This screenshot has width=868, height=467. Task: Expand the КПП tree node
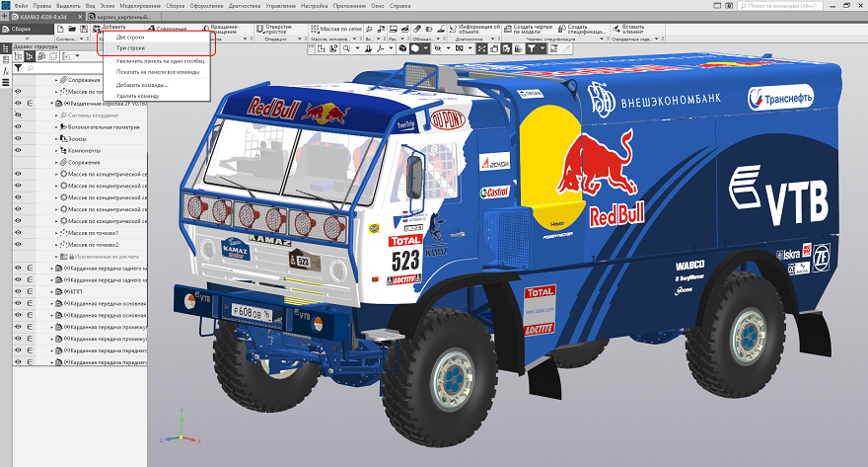(x=52, y=291)
